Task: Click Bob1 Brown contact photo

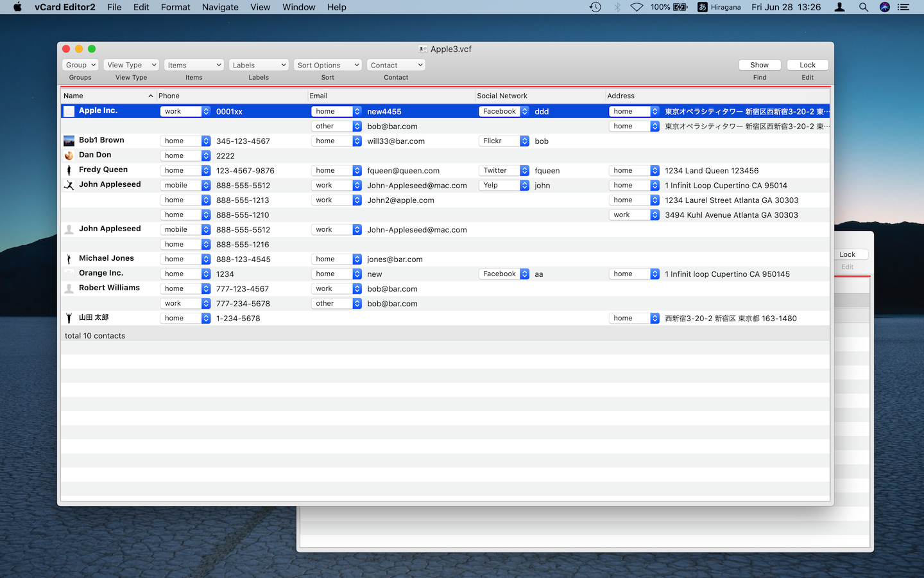Action: coord(69,141)
